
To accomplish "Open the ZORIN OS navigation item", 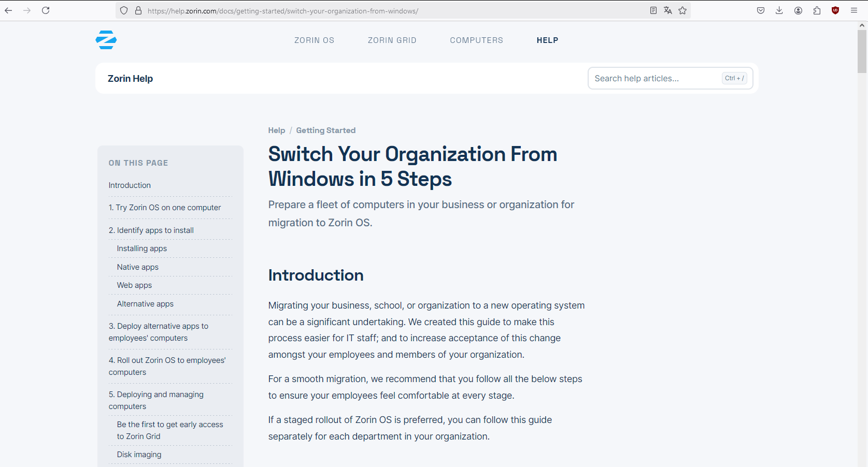I will pyautogui.click(x=314, y=40).
